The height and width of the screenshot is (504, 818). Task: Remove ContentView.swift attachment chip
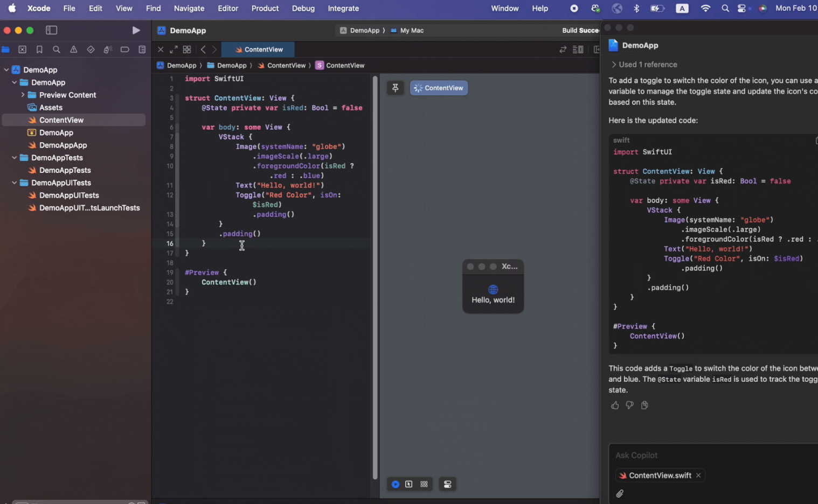698,475
